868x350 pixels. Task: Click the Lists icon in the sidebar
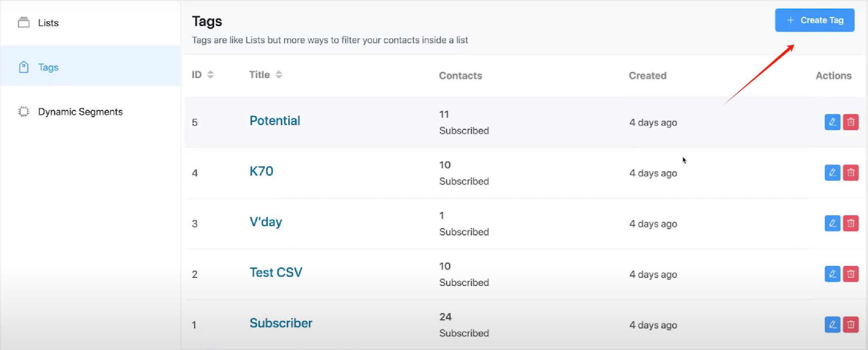pyautogui.click(x=24, y=22)
